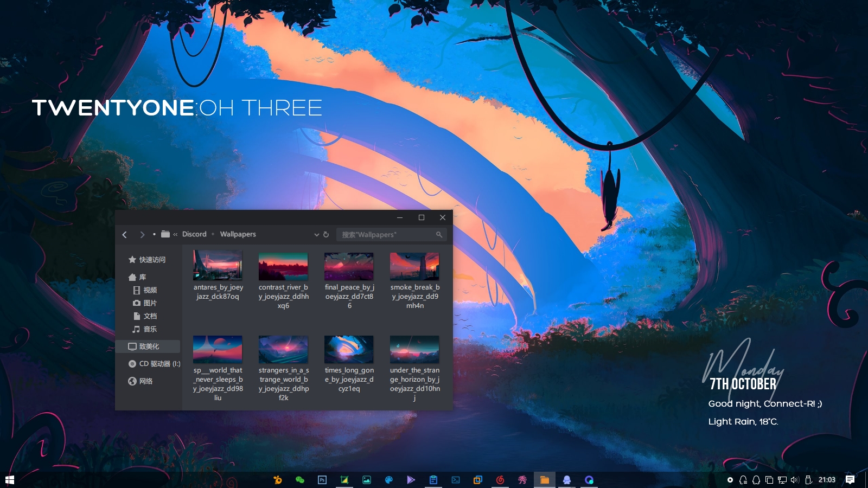868x488 pixels.
Task: Open 音乐 library in the sidebar
Action: click(145, 329)
